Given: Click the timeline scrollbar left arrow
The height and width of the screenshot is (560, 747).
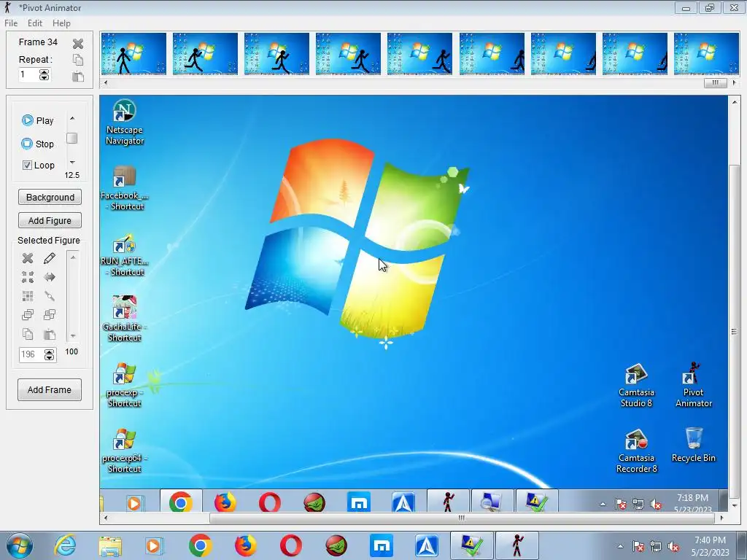Looking at the screenshot, I should click(105, 83).
